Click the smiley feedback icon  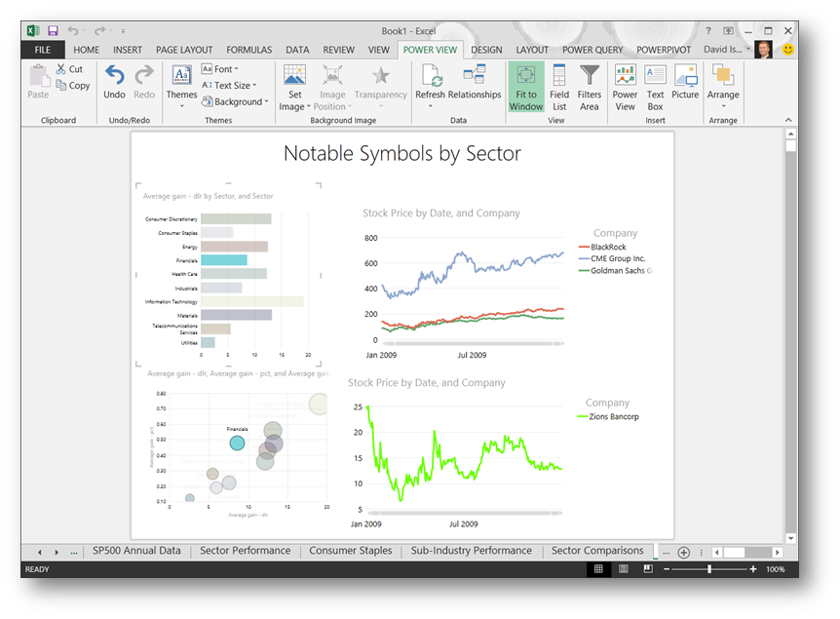pos(787,50)
